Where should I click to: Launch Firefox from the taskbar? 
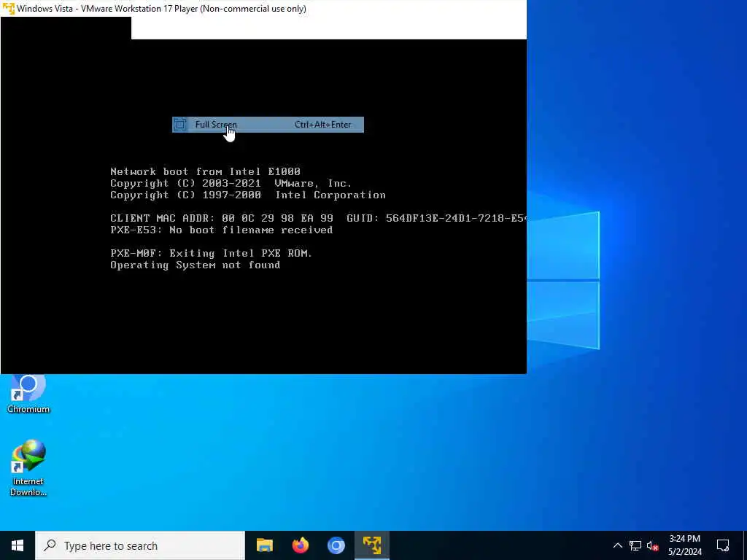(x=300, y=545)
